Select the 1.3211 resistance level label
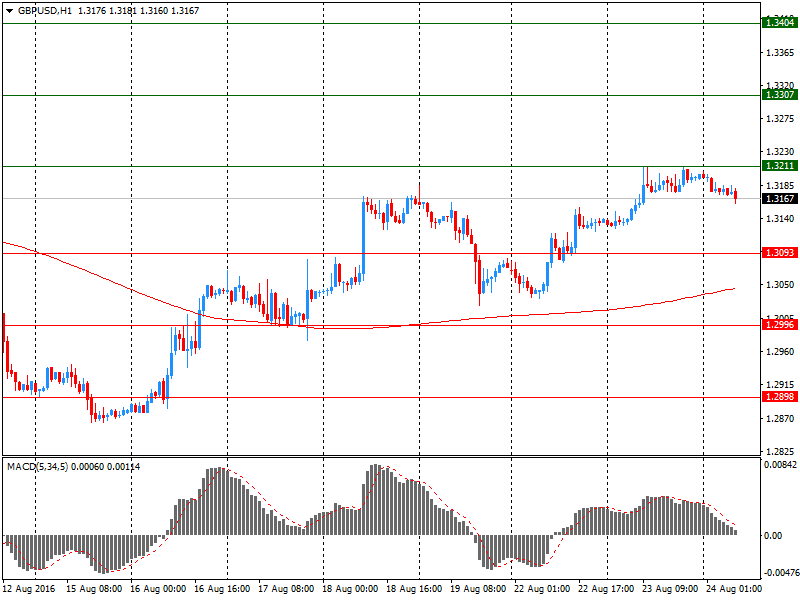The image size is (800, 600). 780,165
